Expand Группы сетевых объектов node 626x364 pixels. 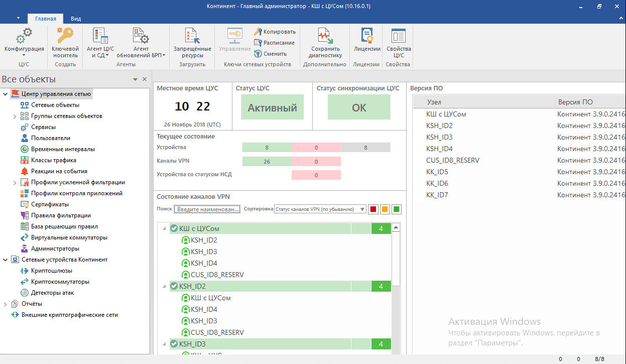tap(15, 116)
